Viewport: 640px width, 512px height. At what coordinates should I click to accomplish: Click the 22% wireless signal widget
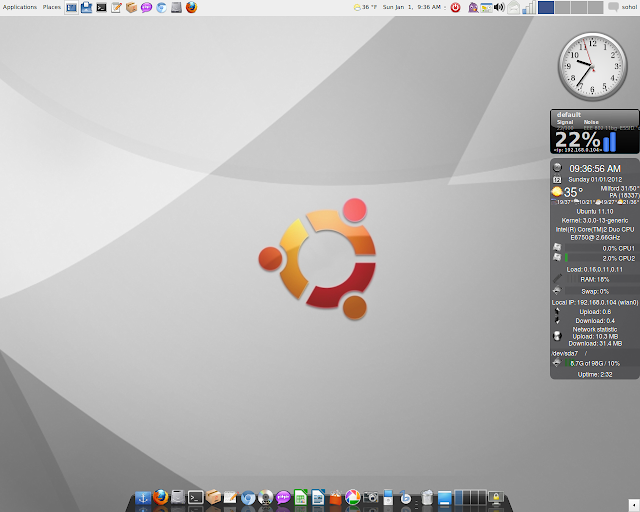coord(594,131)
